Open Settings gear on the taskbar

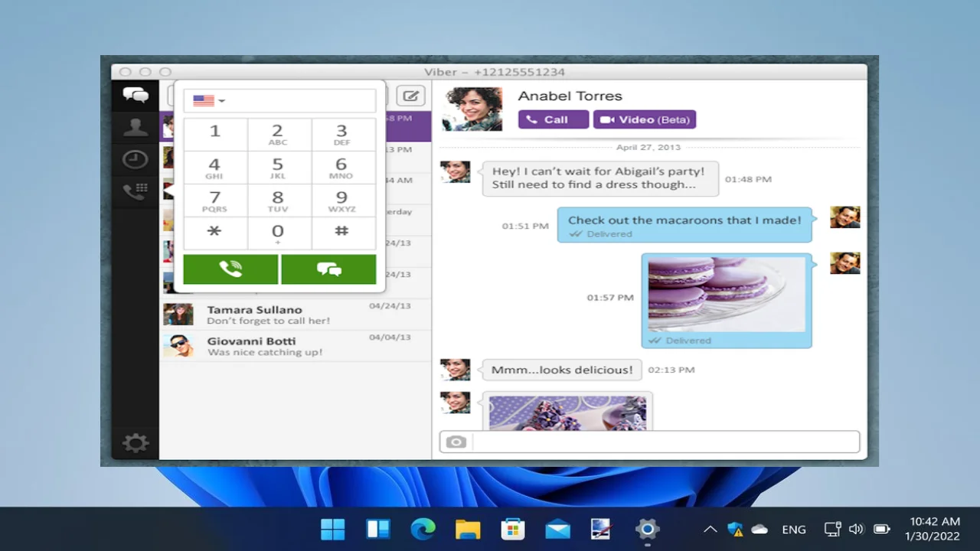[647, 529]
